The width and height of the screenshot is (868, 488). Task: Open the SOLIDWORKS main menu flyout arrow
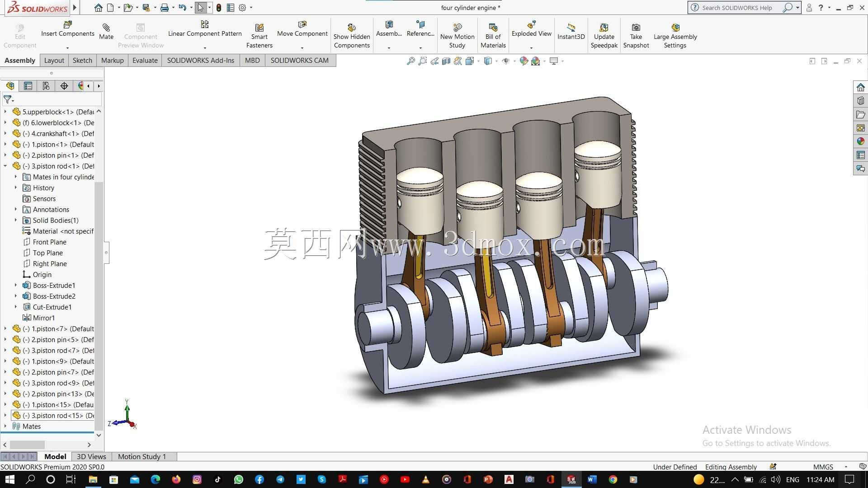pyautogui.click(x=75, y=8)
